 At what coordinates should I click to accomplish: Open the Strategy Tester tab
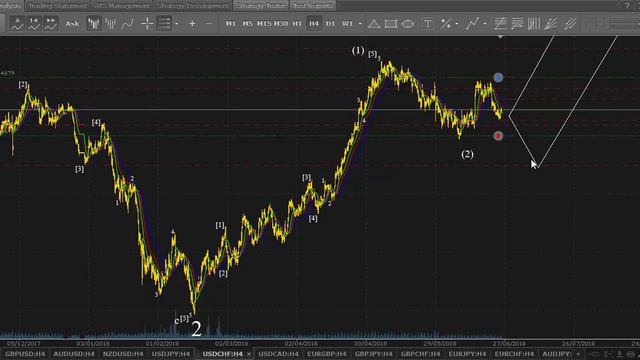pyautogui.click(x=261, y=5)
